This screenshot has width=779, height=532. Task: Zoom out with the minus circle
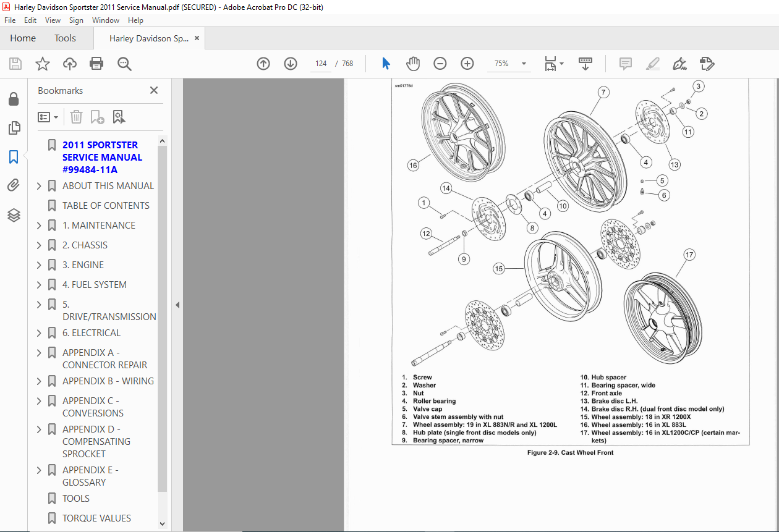tap(440, 64)
